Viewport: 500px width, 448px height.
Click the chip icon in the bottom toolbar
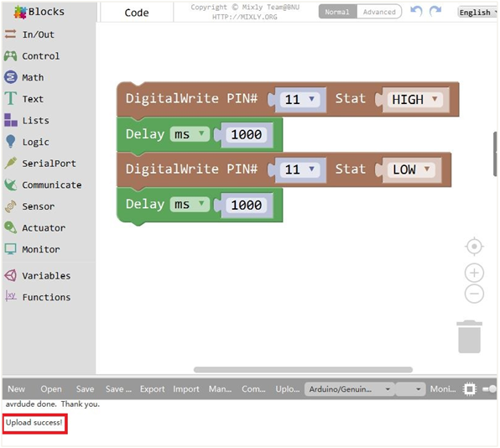pyautogui.click(x=470, y=389)
